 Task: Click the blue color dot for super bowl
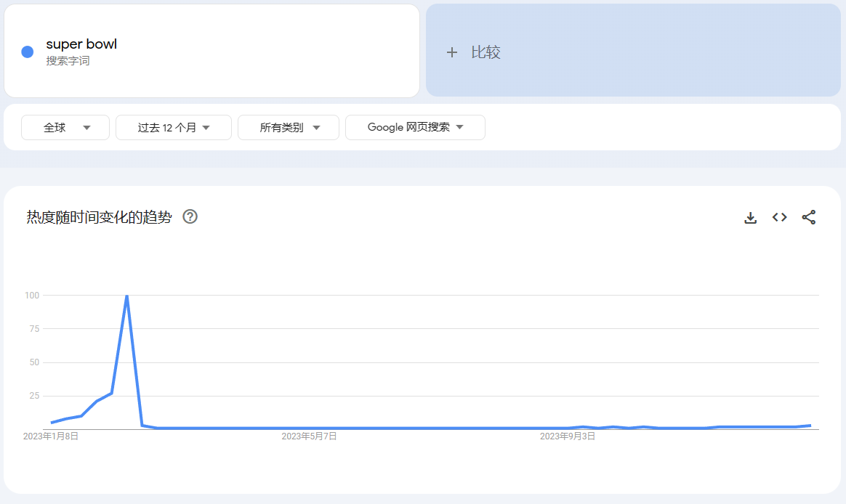(x=28, y=52)
